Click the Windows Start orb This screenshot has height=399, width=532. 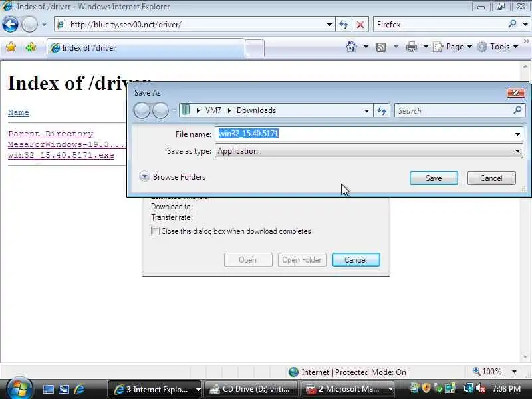click(x=19, y=388)
